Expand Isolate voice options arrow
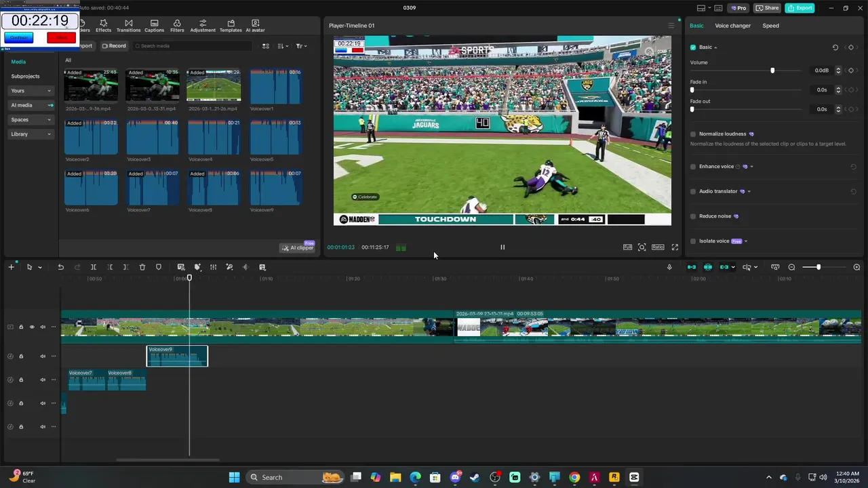This screenshot has width=868, height=488. click(746, 241)
